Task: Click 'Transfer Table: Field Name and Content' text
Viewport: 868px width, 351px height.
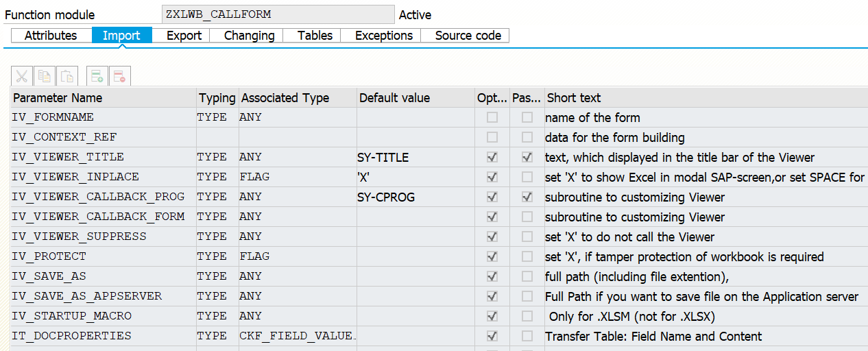Action: (653, 336)
